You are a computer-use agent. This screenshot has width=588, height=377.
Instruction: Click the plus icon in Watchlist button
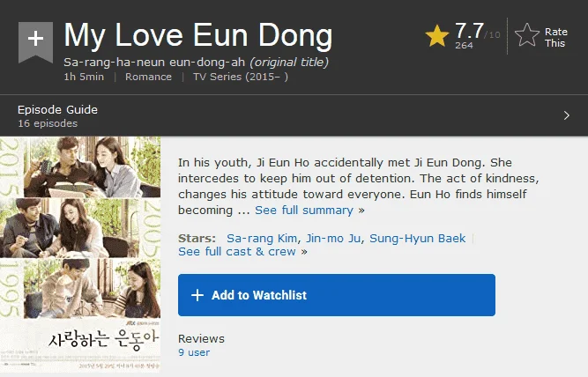pyautogui.click(x=197, y=295)
